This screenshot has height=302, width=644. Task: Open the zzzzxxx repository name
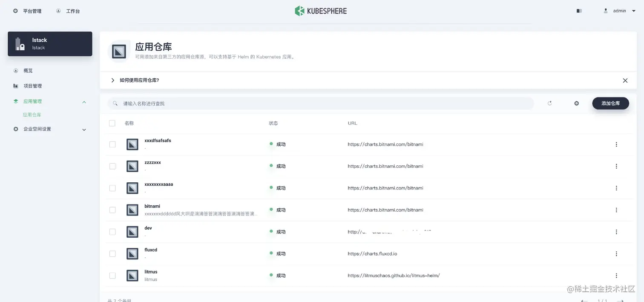[x=152, y=163]
